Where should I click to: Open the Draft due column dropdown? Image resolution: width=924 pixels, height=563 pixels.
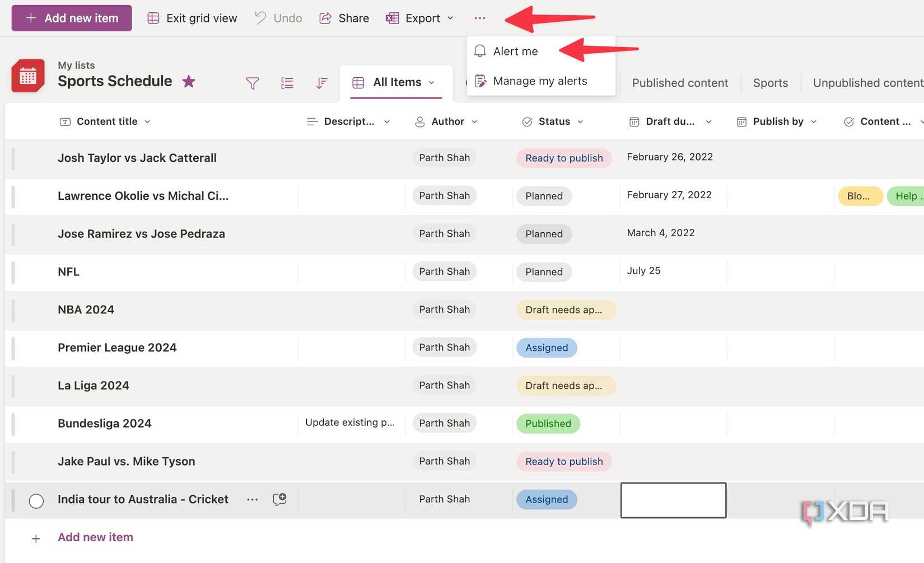coord(708,121)
